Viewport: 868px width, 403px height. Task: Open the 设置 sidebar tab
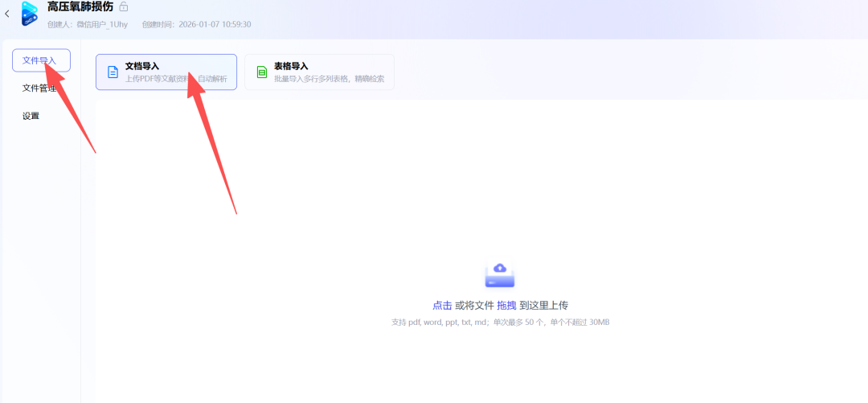point(31,116)
